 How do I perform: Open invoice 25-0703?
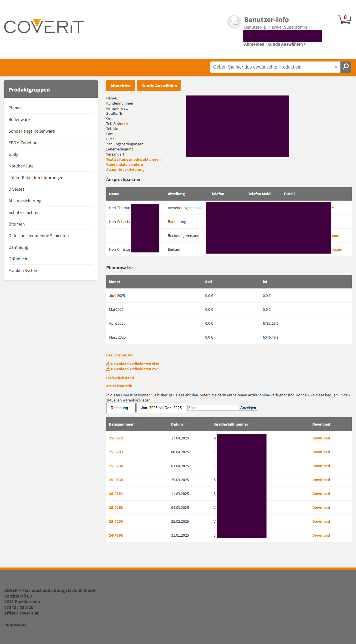coord(116,452)
